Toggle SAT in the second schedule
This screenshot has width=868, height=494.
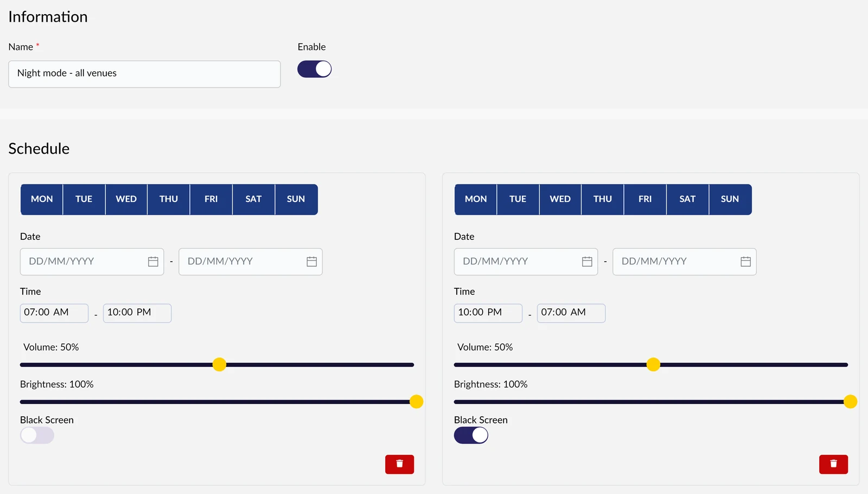[x=687, y=199]
